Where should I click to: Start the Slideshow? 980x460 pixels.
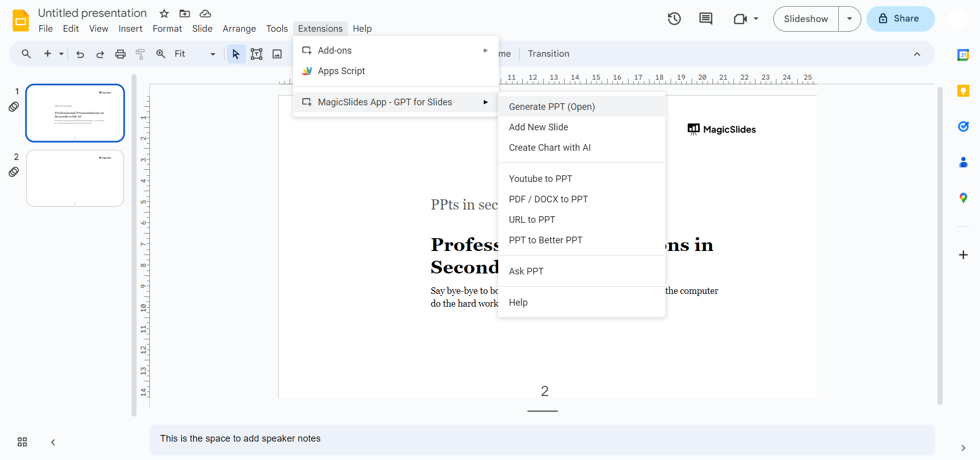coord(806,19)
